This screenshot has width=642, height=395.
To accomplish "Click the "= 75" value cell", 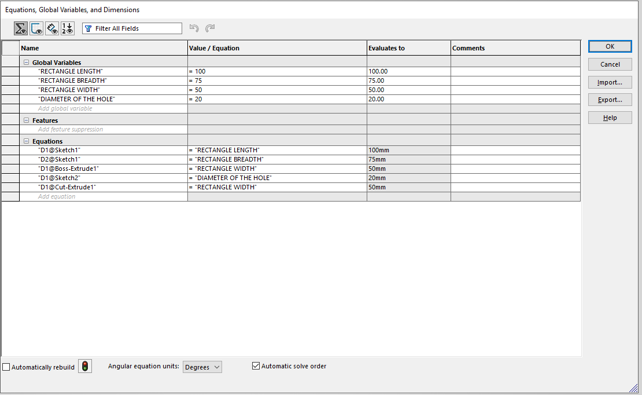I will 277,81.
